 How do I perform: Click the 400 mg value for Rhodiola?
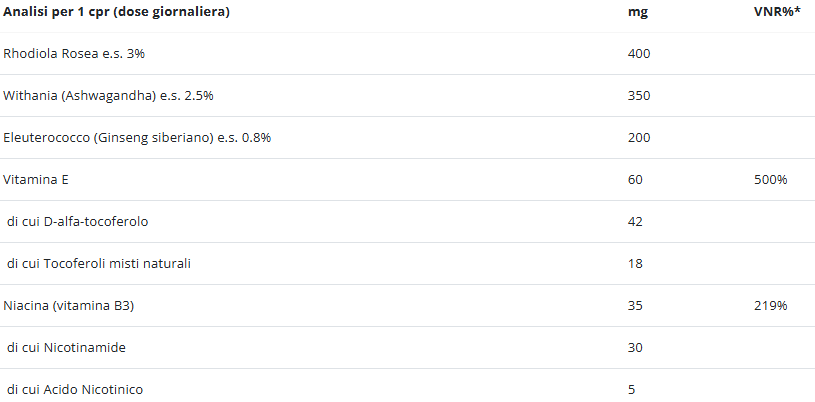(638, 54)
